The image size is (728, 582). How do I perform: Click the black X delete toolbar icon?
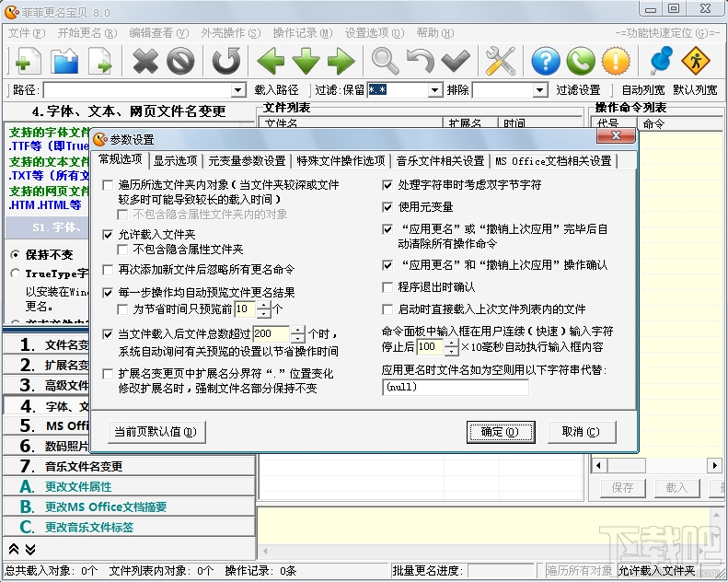pos(145,61)
